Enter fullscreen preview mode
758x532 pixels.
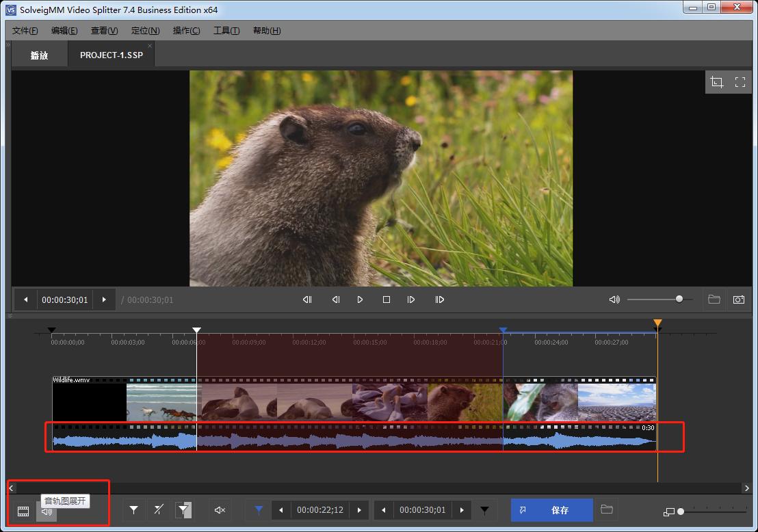point(740,82)
